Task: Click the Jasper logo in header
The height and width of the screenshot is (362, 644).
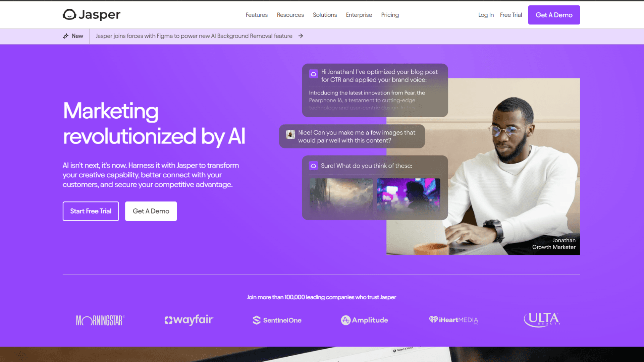Action: [x=92, y=14]
